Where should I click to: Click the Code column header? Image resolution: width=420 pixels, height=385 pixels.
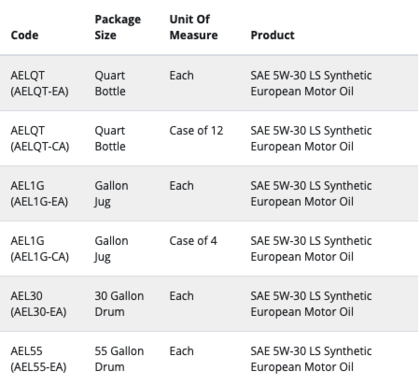(24, 35)
